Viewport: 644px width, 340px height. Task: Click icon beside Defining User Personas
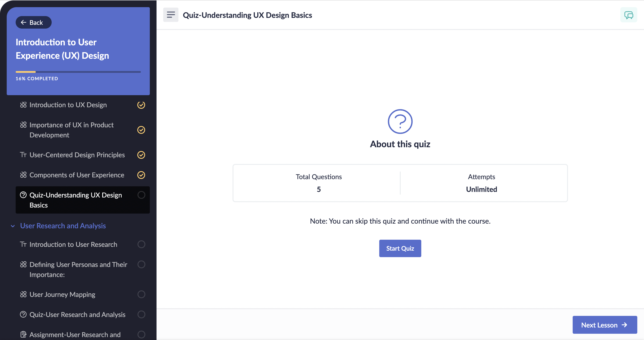pos(23,264)
